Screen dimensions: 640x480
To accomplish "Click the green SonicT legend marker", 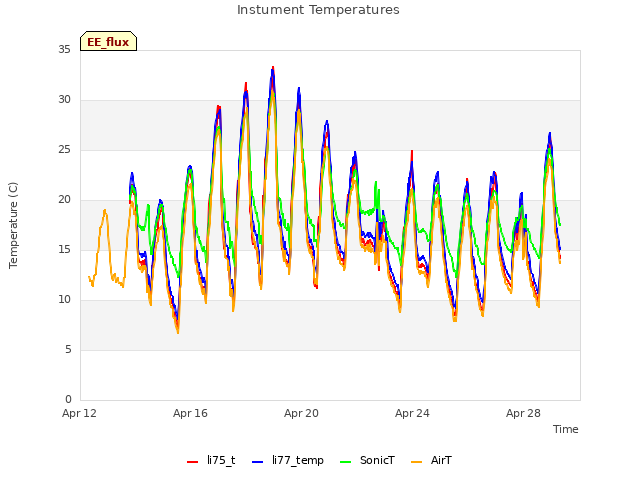I will tap(345, 462).
